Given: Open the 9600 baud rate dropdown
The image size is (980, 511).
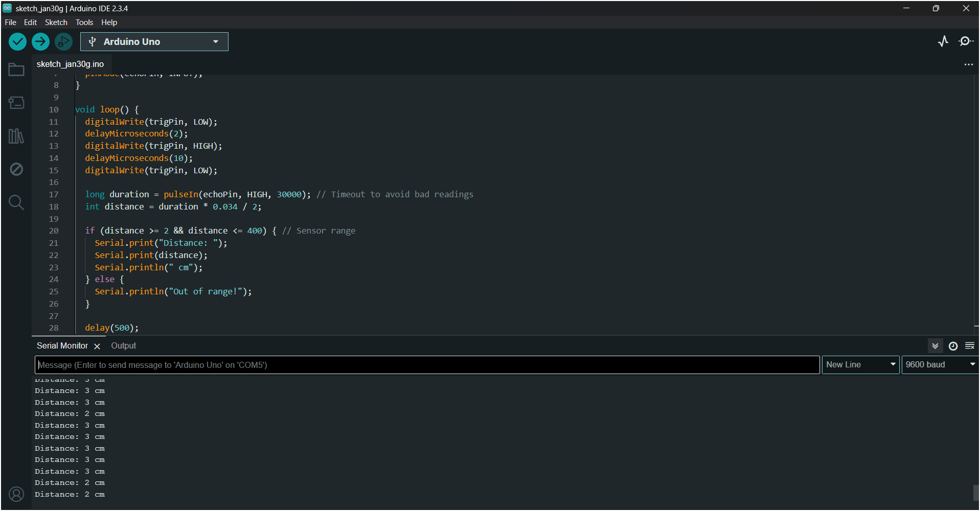Looking at the screenshot, I should [940, 365].
